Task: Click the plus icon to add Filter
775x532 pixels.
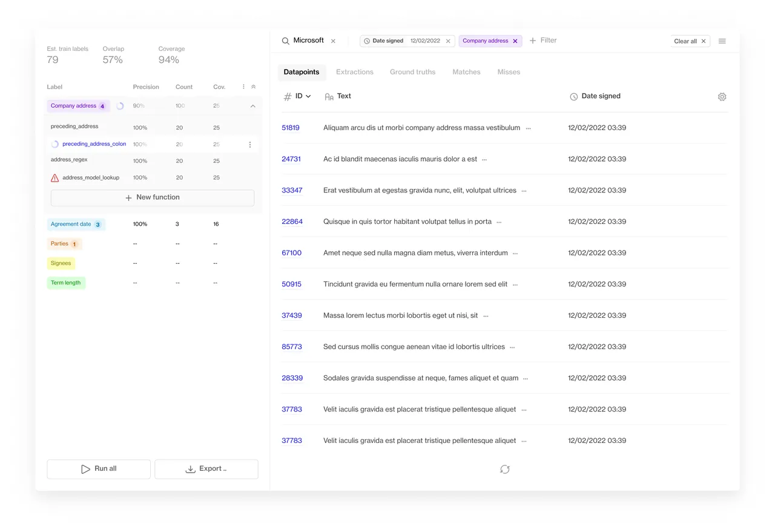Action: tap(533, 41)
